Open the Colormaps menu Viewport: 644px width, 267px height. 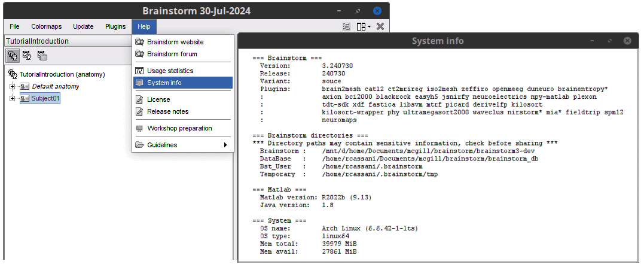pyautogui.click(x=46, y=26)
